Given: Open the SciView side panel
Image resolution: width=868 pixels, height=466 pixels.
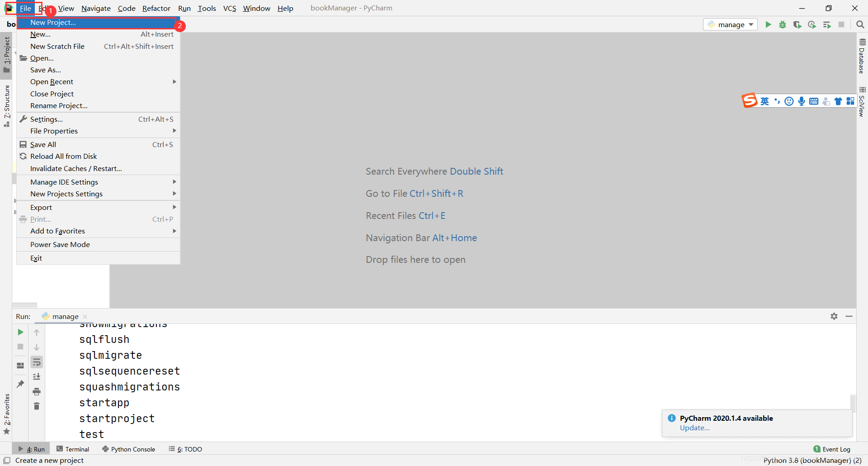Looking at the screenshot, I should click(x=862, y=102).
